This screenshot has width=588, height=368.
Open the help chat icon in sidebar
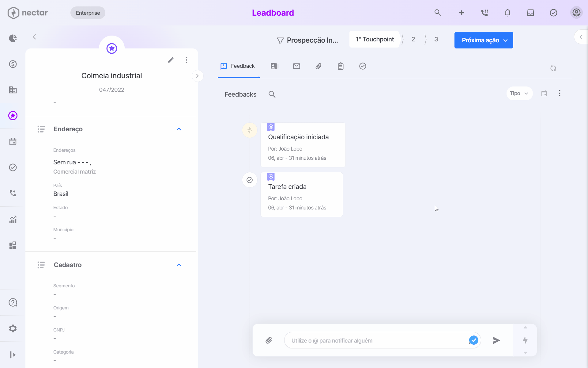(13, 303)
